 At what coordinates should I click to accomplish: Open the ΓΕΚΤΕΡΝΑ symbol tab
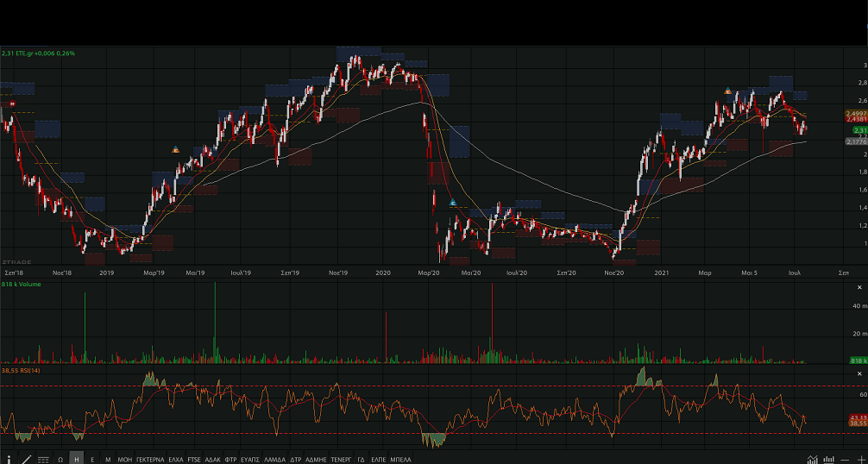click(x=150, y=460)
